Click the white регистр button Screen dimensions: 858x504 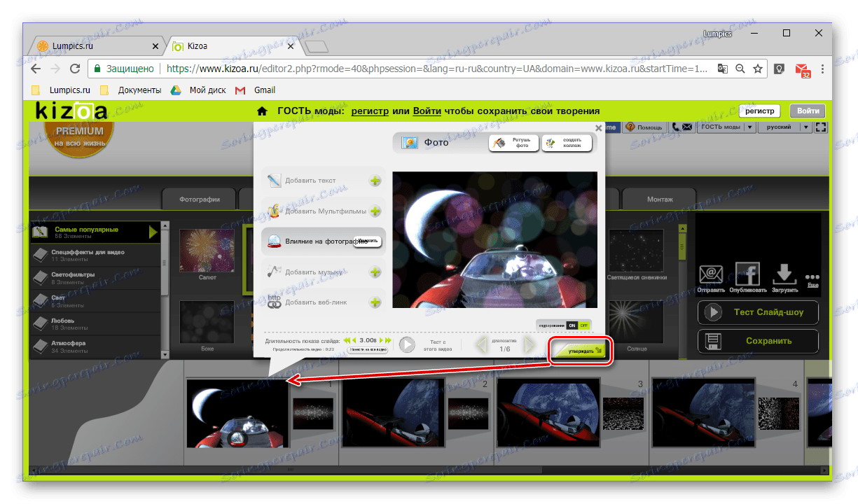760,111
